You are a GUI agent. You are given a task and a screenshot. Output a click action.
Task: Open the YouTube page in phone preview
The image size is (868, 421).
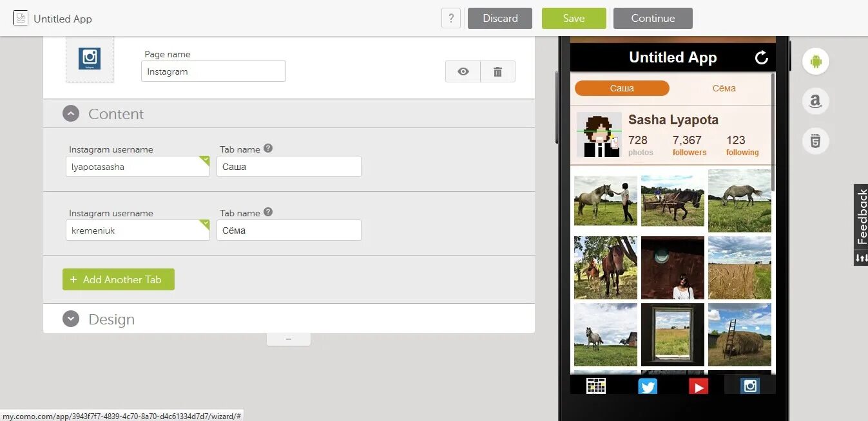pyautogui.click(x=699, y=386)
